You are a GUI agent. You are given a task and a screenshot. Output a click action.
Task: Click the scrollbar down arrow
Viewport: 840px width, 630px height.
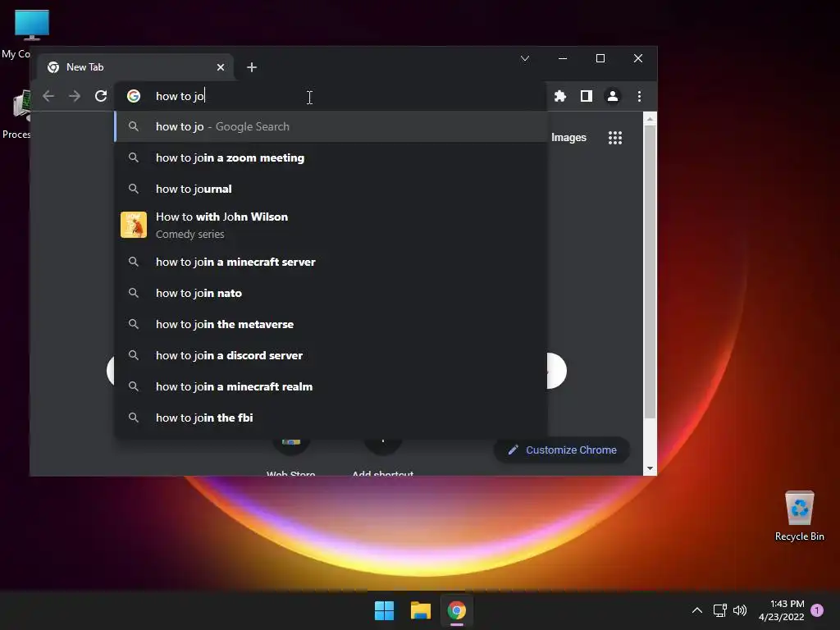(650, 468)
